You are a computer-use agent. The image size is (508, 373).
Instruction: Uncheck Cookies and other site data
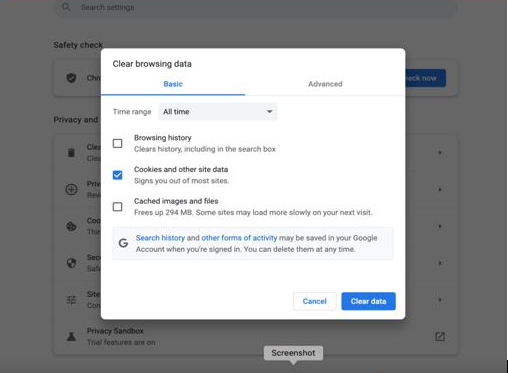(x=117, y=175)
